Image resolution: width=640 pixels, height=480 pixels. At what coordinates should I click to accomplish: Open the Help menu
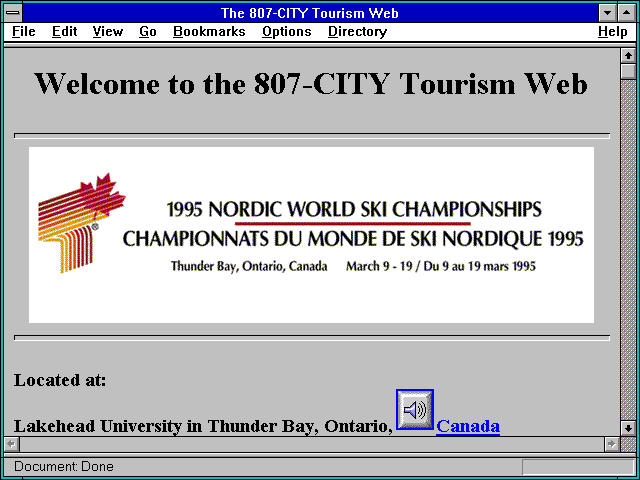[613, 32]
